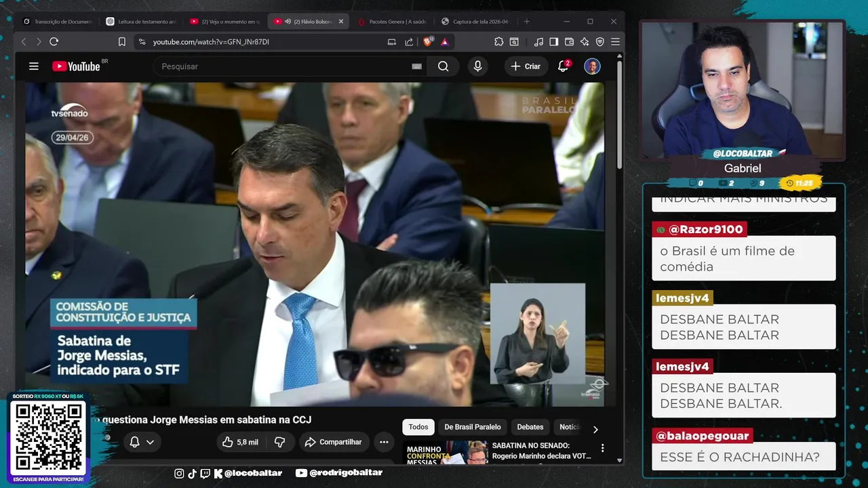The image size is (868, 488).
Task: Switch to Captura de tela tab
Action: tap(475, 22)
